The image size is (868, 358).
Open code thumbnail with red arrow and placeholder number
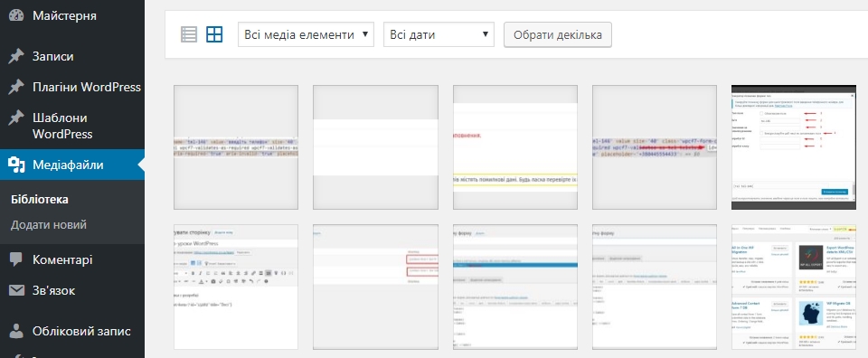(x=655, y=147)
